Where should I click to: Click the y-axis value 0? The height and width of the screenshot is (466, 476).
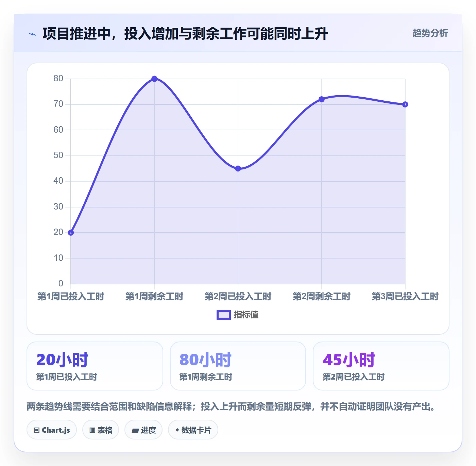pos(61,284)
